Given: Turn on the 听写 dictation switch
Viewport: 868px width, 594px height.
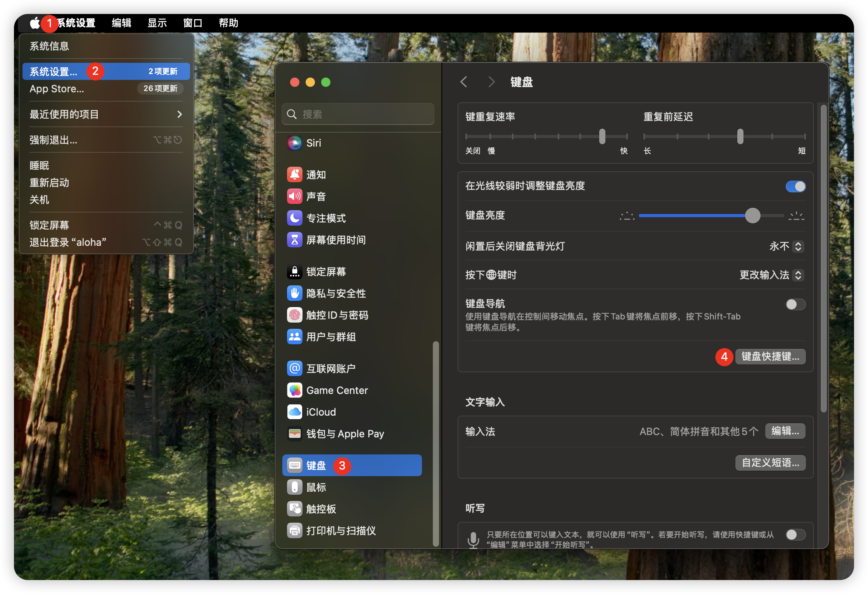Looking at the screenshot, I should coord(795,535).
